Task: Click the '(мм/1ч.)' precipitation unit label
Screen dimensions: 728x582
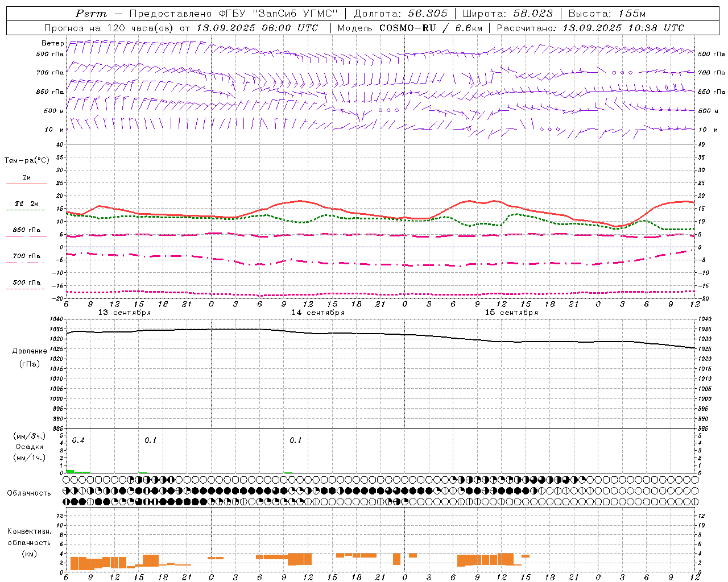Action: tap(30, 457)
